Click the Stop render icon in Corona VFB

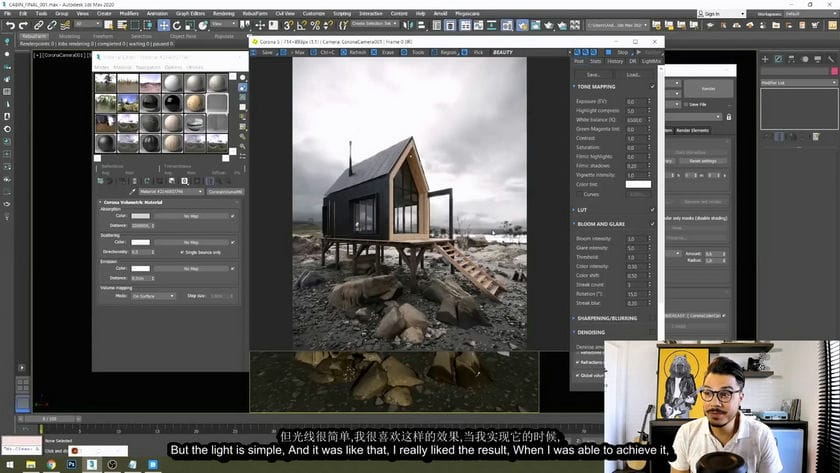[609, 52]
